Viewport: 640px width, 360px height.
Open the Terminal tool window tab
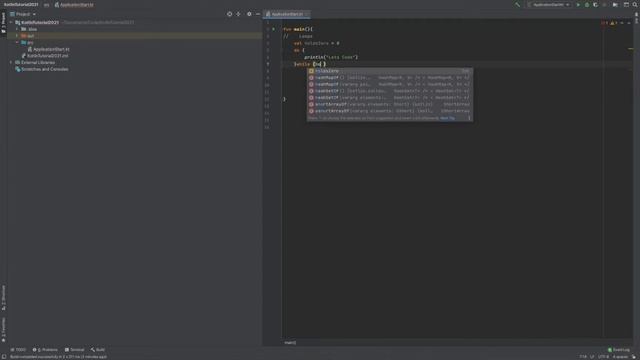click(74, 350)
